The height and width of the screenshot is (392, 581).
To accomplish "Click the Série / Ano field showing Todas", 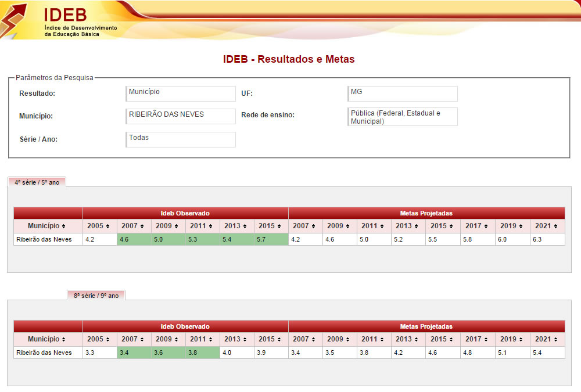I will [181, 139].
